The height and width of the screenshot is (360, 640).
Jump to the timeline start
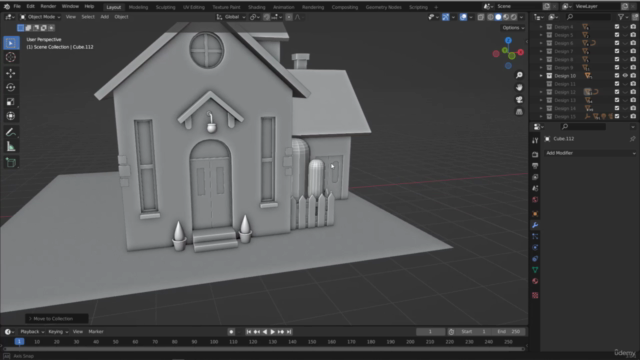click(x=249, y=332)
